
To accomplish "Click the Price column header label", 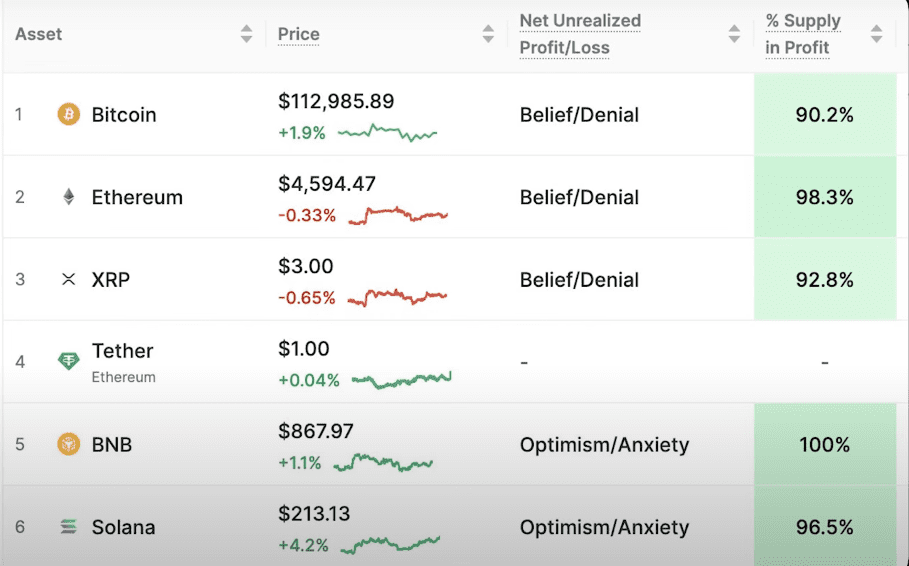I will pos(299,34).
